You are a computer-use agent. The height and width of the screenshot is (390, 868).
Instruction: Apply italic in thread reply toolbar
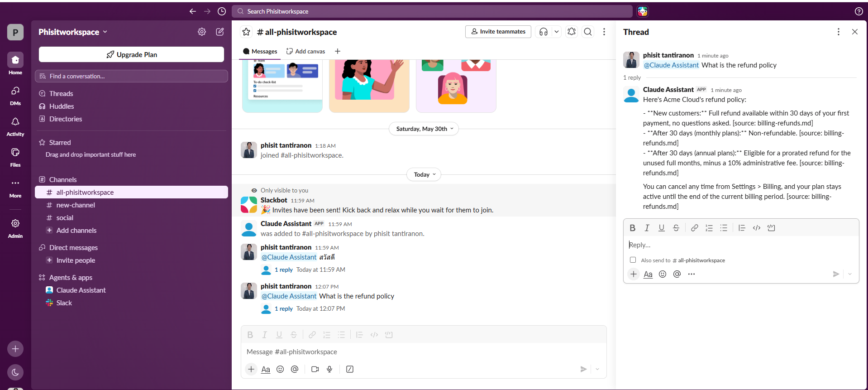click(x=647, y=228)
